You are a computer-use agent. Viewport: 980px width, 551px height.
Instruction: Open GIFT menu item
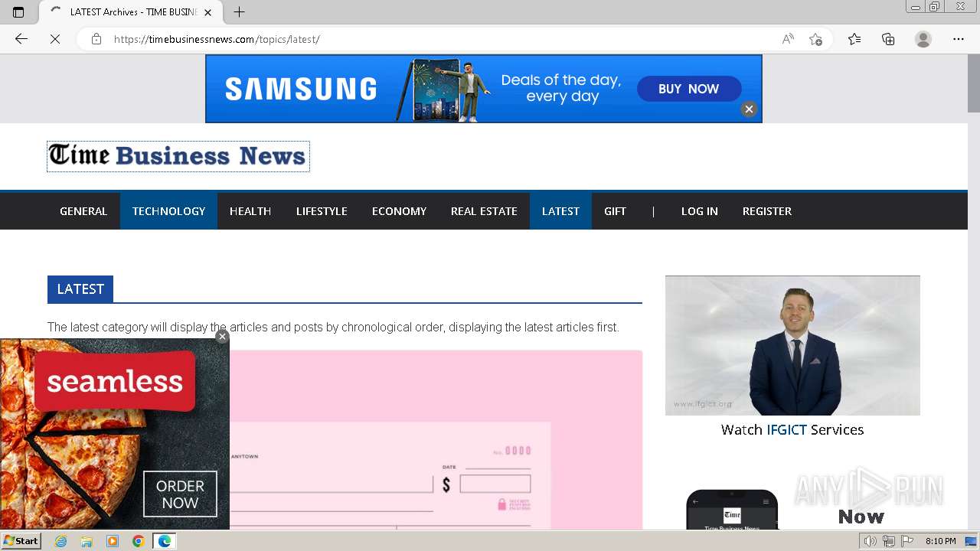615,211
